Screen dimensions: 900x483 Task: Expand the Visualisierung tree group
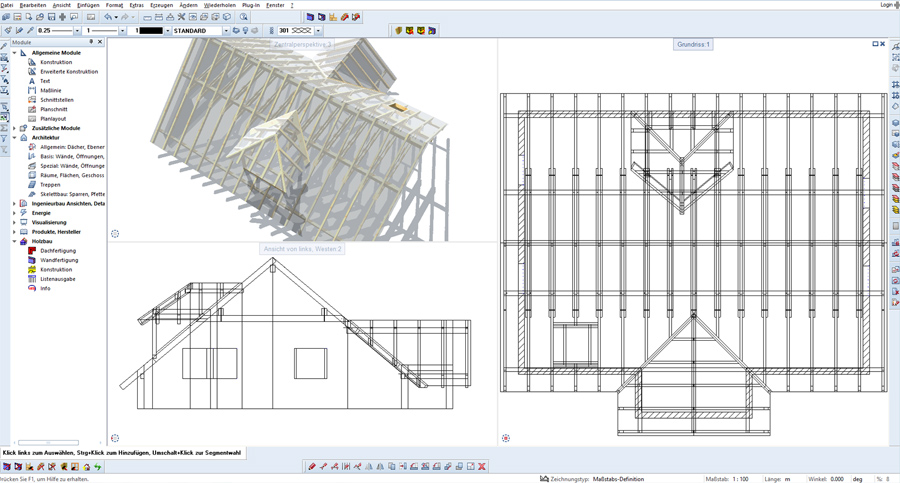[x=14, y=222]
